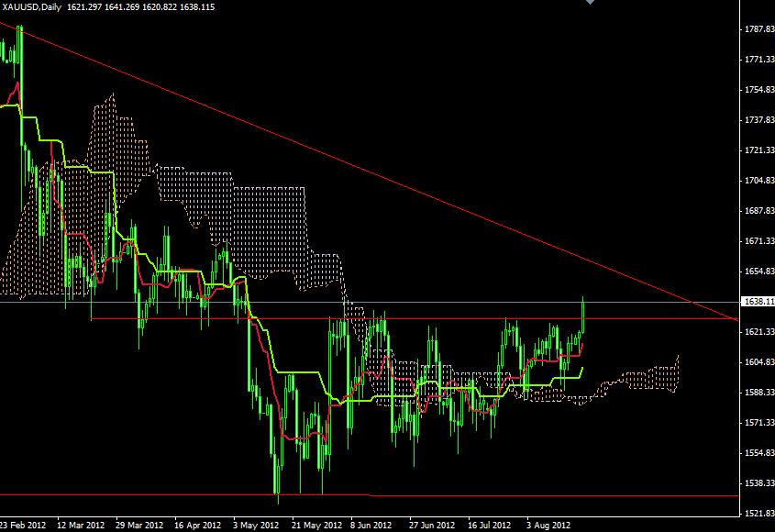Image resolution: width=775 pixels, height=532 pixels.
Task: Click the 1687.83 price axis label
Action: pos(759,211)
